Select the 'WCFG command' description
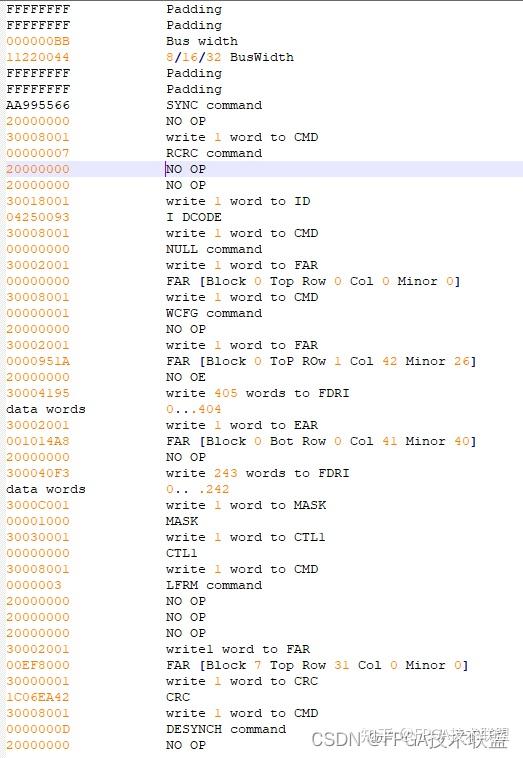The width and height of the screenshot is (523, 758). 214,313
